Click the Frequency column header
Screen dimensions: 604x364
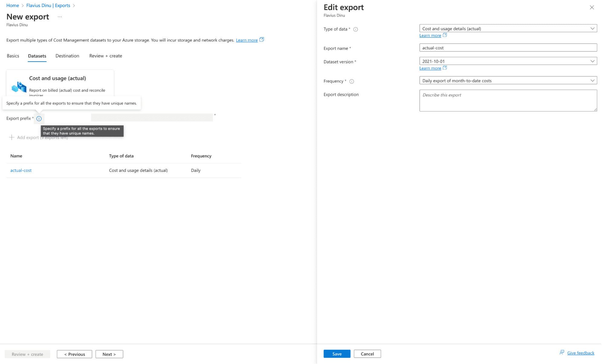[201, 156]
